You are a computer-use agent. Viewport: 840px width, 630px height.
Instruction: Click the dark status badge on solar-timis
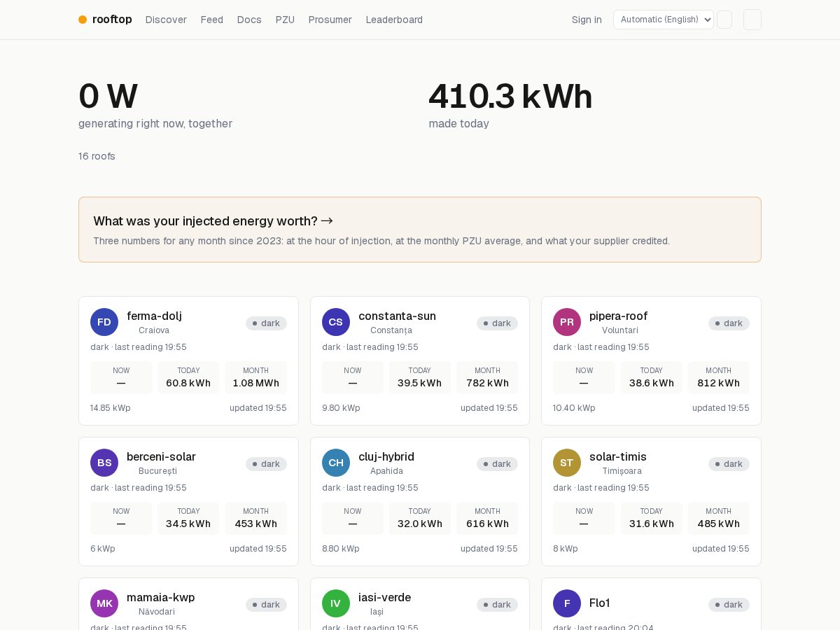pos(729,464)
